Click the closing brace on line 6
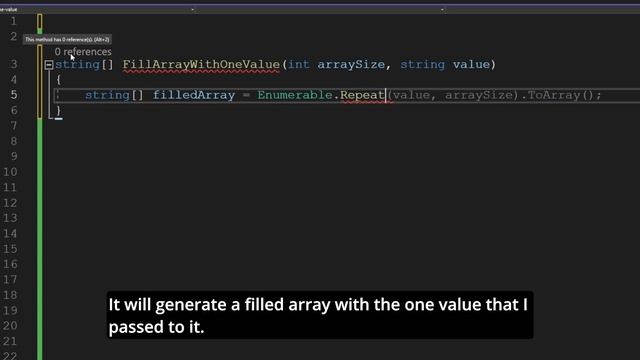640x360 pixels. pyautogui.click(x=58, y=110)
